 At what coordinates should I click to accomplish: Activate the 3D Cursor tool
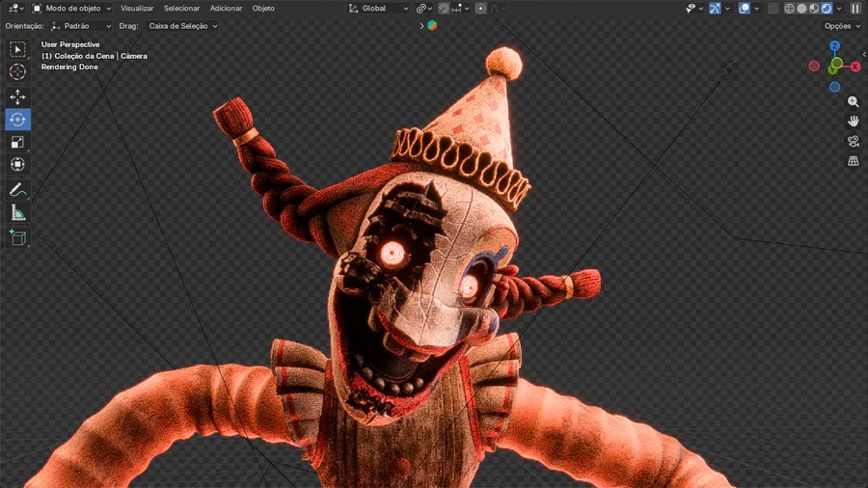click(x=17, y=72)
